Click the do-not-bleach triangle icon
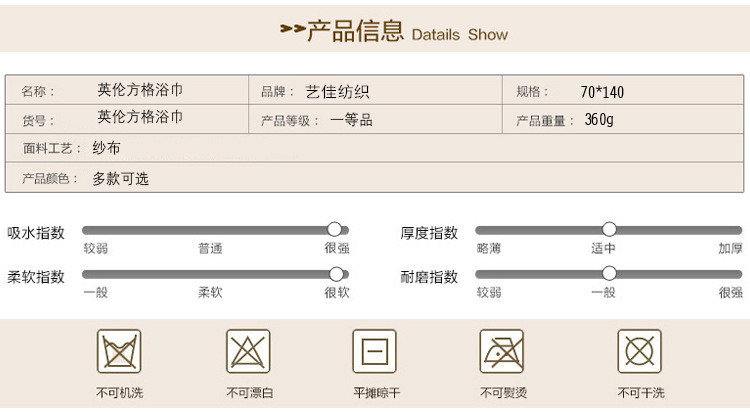Screen dimensions: 750x420 [x=248, y=351]
